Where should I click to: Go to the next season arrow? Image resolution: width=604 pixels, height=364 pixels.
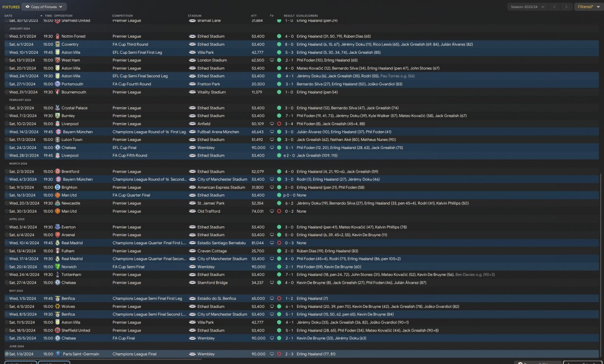pyautogui.click(x=567, y=7)
